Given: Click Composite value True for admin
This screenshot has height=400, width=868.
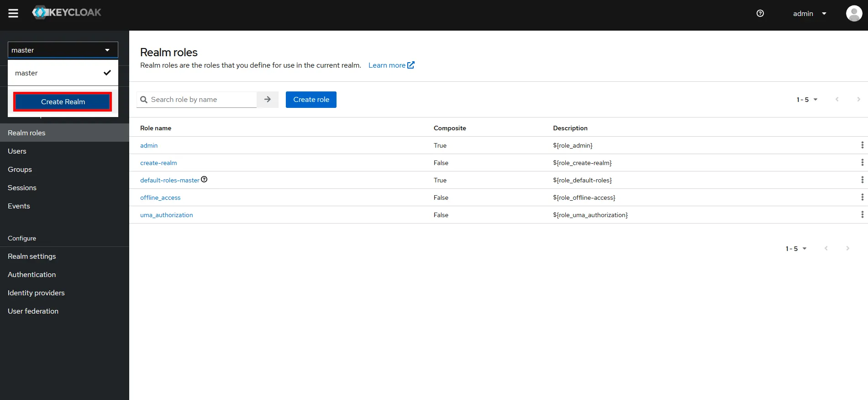Looking at the screenshot, I should 440,145.
